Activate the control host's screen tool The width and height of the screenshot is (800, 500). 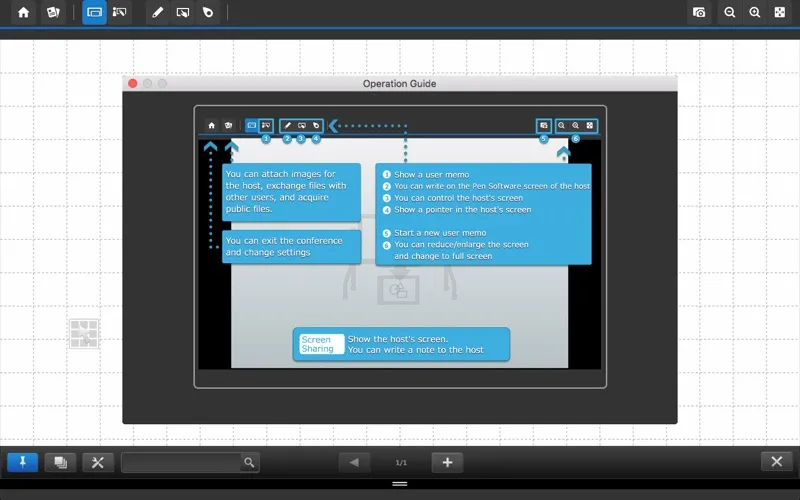[x=183, y=13]
